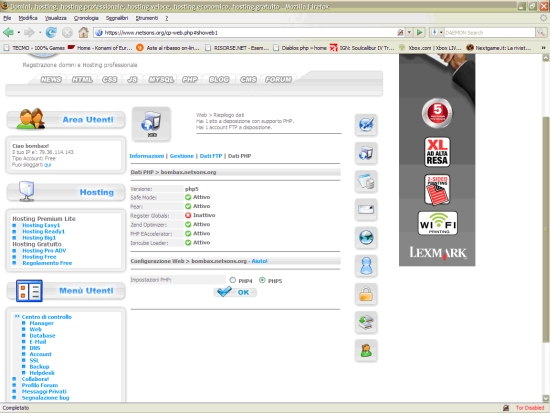
Task: Click the blue user Account icon in sidebar
Action: coord(366,266)
